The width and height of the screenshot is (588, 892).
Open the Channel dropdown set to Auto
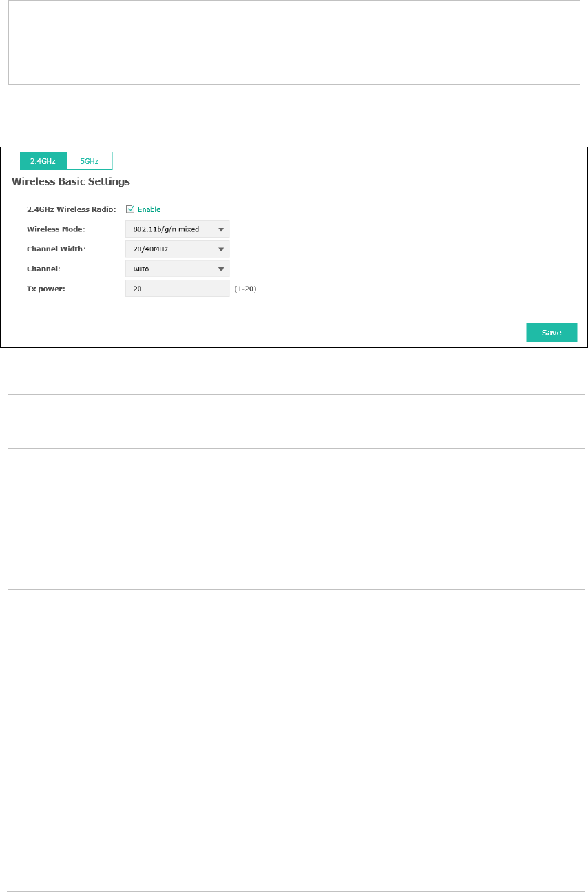(x=177, y=269)
